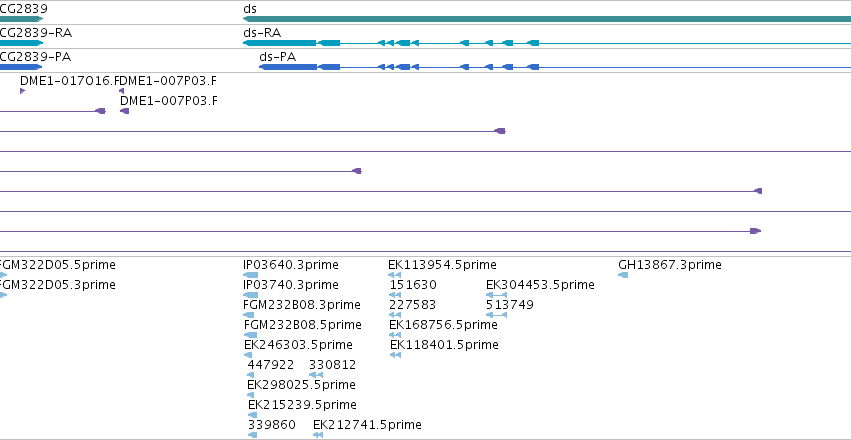851x440 pixels.
Task: Click the IP03740.3prime EST label
Action: click(x=291, y=285)
